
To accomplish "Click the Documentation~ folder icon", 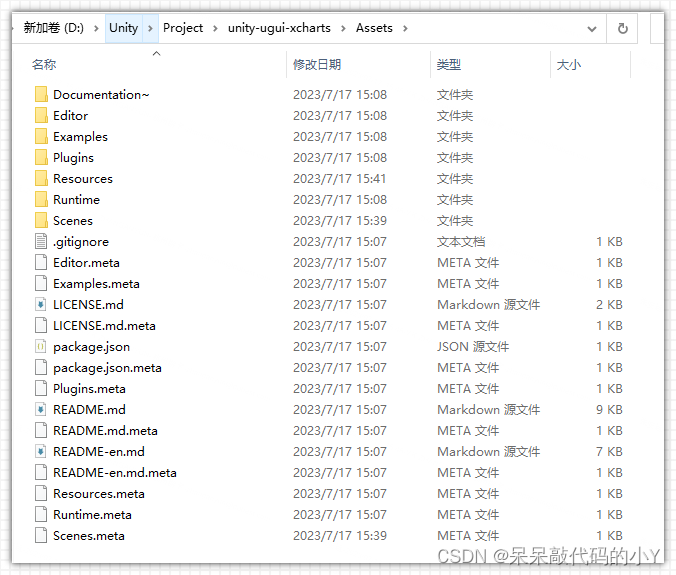I will [41, 94].
